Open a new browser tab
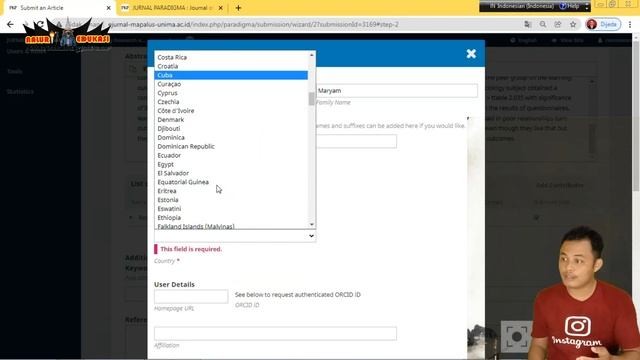Screen dimensions: 640x360 (x=238, y=8)
